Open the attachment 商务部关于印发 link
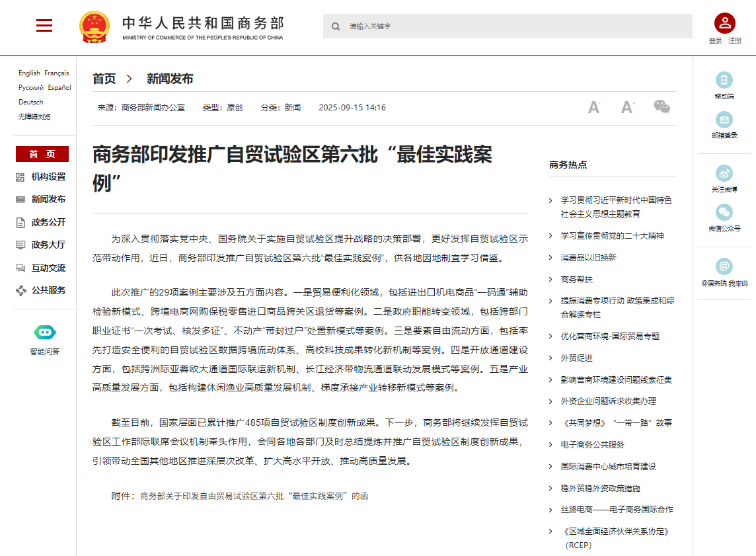This screenshot has height=556, width=756. tap(254, 496)
